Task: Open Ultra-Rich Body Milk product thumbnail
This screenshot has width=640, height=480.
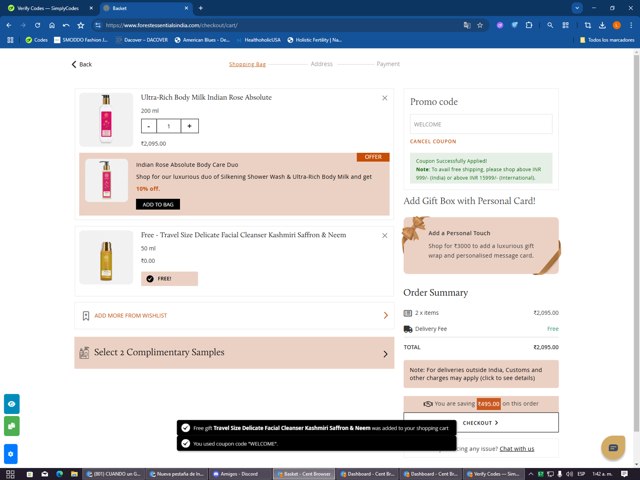Action: (106, 120)
